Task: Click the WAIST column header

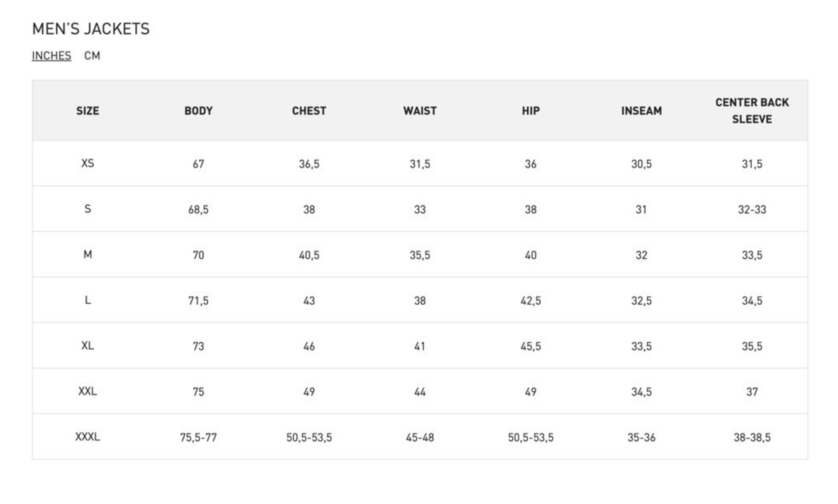Action: coord(420,111)
